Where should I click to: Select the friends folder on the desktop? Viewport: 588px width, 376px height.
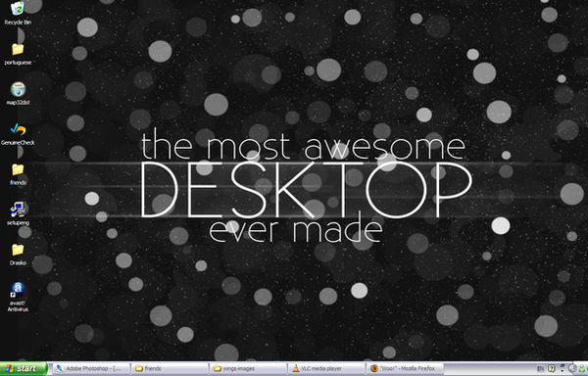[x=18, y=174]
